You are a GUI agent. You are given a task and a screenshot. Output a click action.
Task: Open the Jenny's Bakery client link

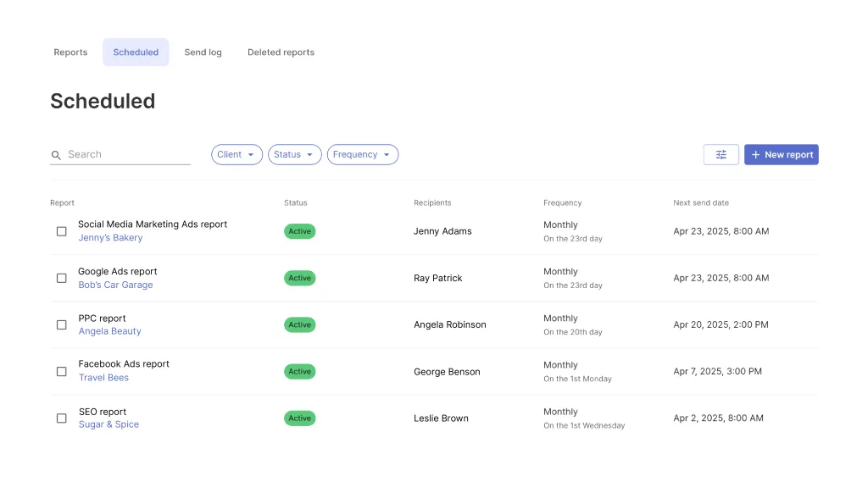point(110,237)
